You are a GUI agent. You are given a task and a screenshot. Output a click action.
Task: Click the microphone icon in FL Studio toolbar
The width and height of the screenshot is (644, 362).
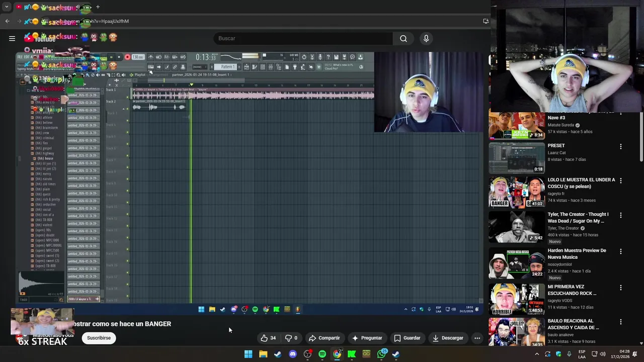tap(320, 57)
